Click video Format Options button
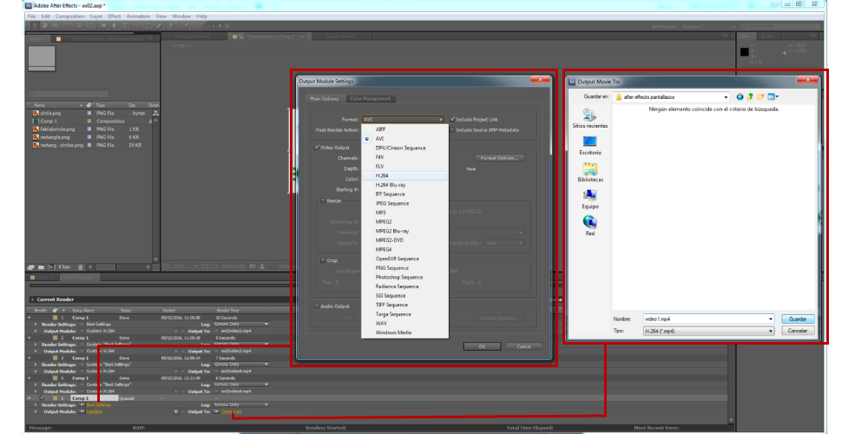 (499, 158)
